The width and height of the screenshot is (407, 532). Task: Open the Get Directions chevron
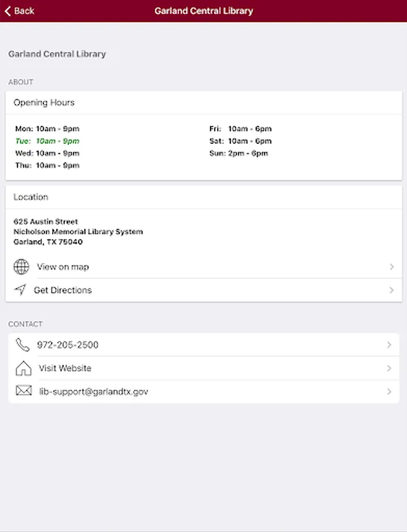click(x=392, y=290)
